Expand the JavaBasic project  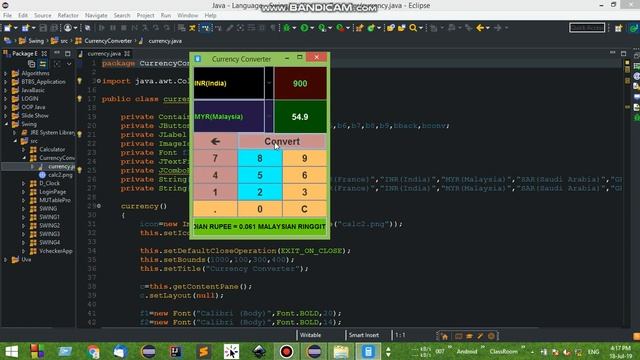5,90
